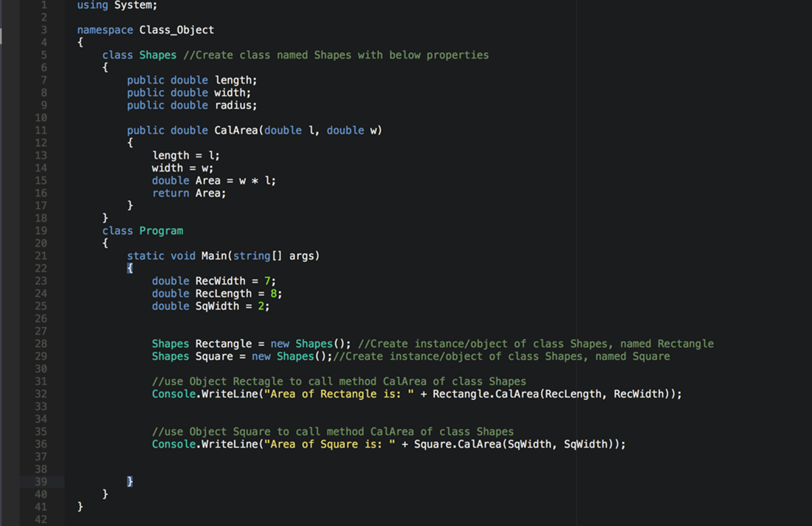Click line number 21 in the gutter
Image resolution: width=812 pixels, height=526 pixels.
point(41,255)
